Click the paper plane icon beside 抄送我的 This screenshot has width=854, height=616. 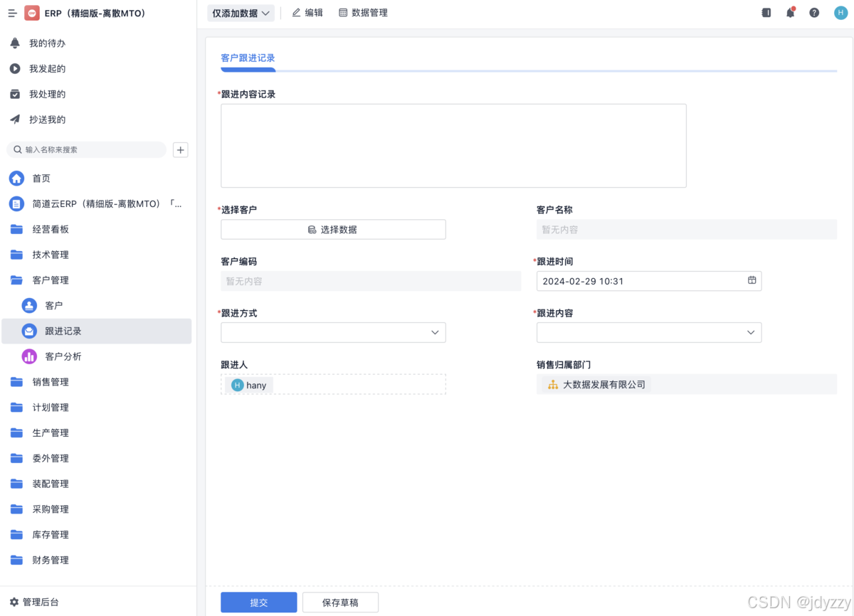(15, 120)
